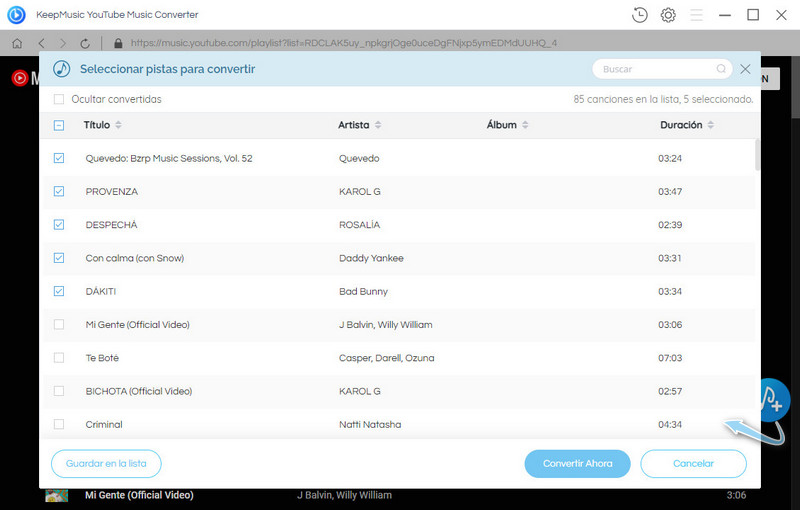Check the BICHOTA (Official Video) checkbox

pyautogui.click(x=59, y=391)
